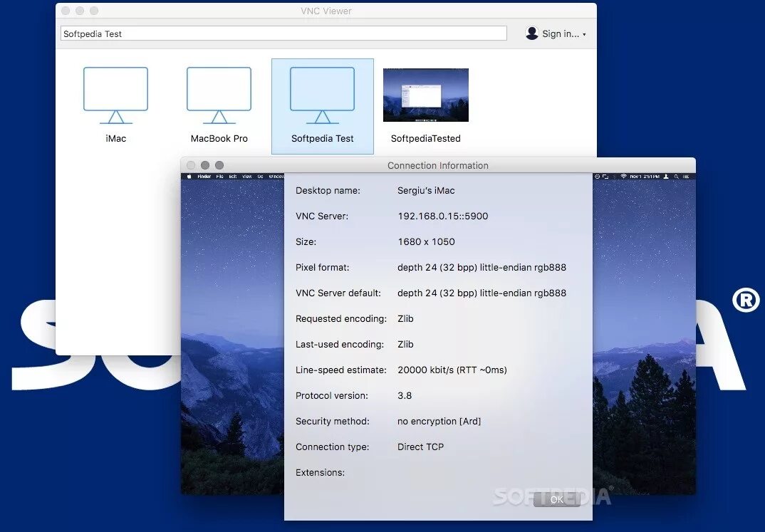Open the Apple menu in remote desktop
The height and width of the screenshot is (532, 765).
pos(189,177)
